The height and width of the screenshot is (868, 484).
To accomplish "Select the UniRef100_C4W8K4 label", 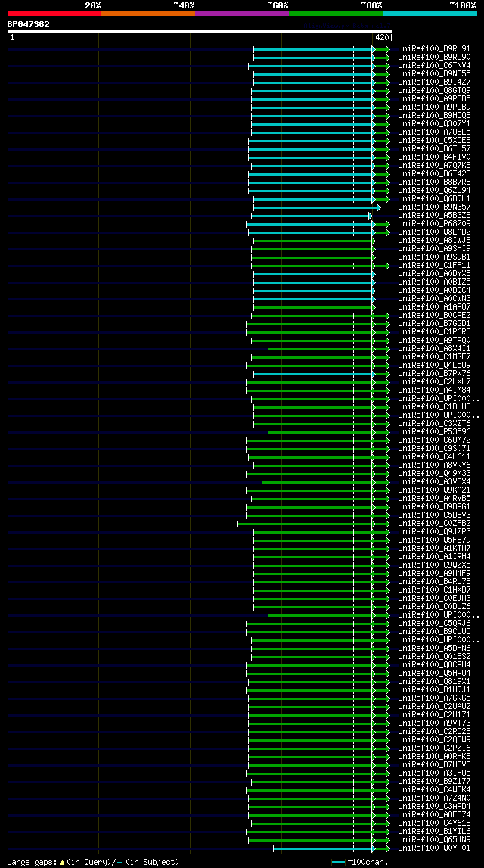I will click(434, 789).
